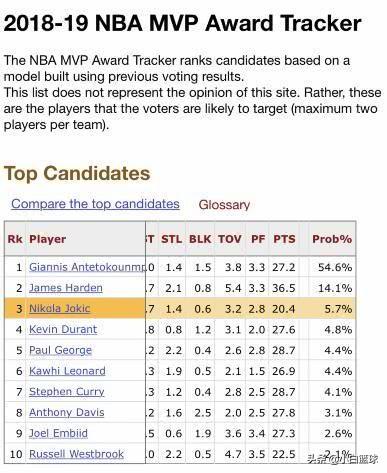Viewport: 387px width, 473px height.
Task: Select Nikola Jokic player link
Action: point(59,309)
